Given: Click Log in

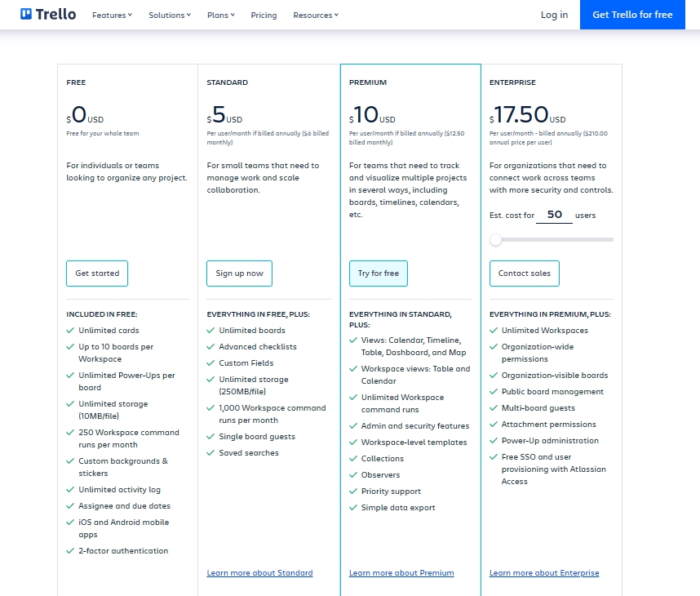Looking at the screenshot, I should tap(554, 15).
